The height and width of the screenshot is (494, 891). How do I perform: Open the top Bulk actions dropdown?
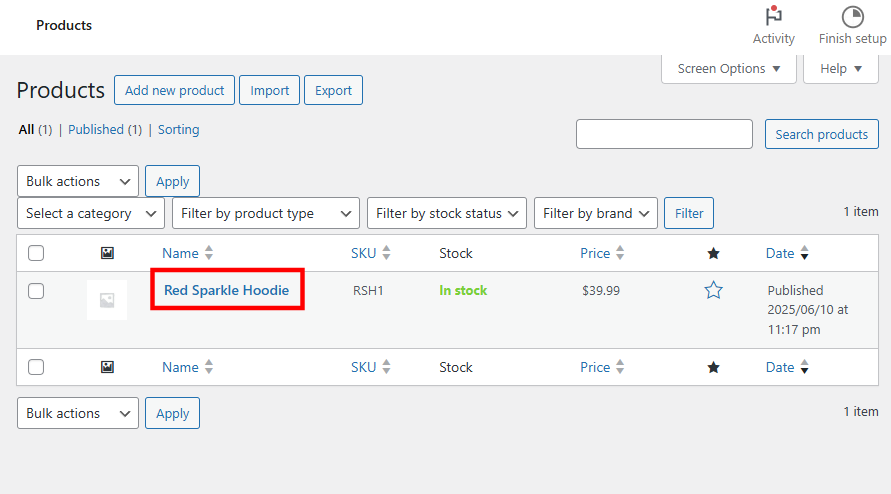[78, 182]
